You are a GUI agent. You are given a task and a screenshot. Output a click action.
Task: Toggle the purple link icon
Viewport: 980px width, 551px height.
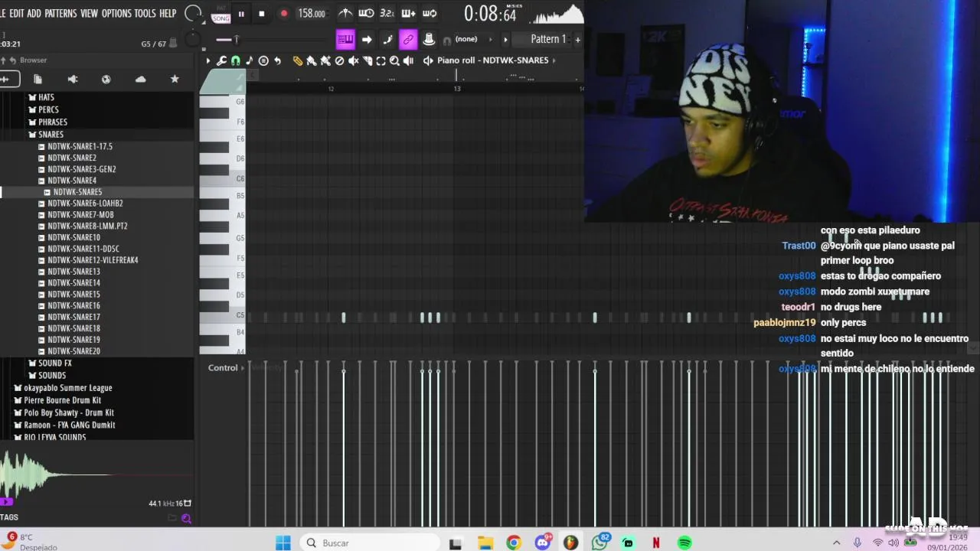point(408,39)
